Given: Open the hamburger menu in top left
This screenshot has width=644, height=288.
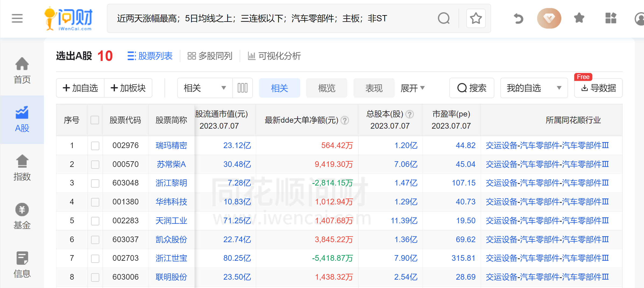Looking at the screenshot, I should tap(17, 18).
